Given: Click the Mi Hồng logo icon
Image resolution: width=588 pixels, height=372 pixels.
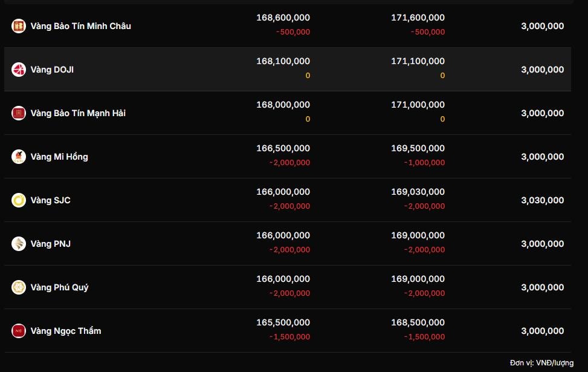Looking at the screenshot, I should tap(19, 157).
